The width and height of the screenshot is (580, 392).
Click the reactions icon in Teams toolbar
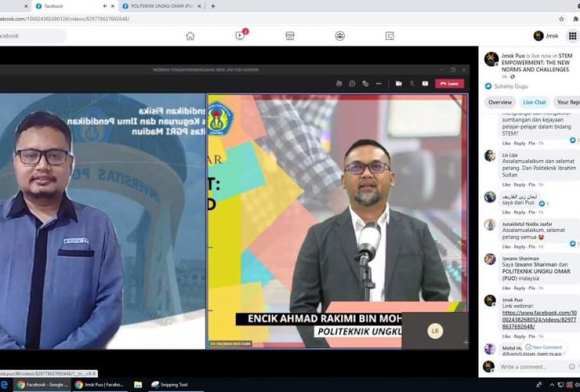365,84
